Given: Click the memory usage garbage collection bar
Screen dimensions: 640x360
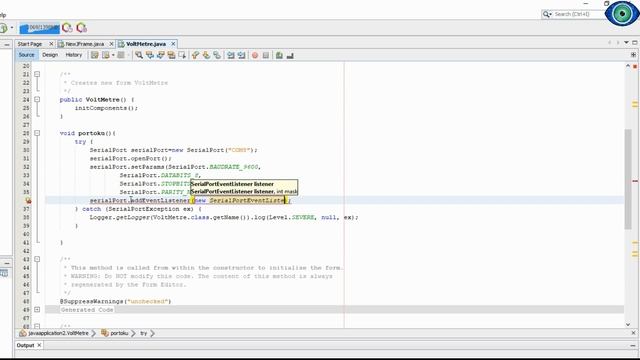Looking at the screenshot, I should [40, 28].
